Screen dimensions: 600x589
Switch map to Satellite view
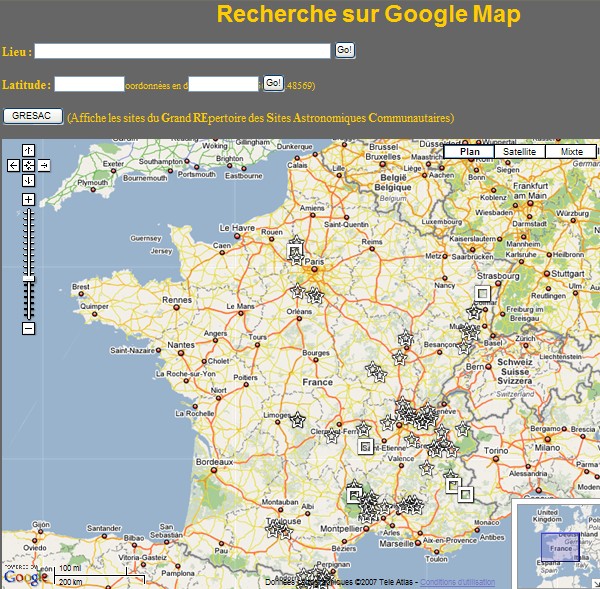520,152
